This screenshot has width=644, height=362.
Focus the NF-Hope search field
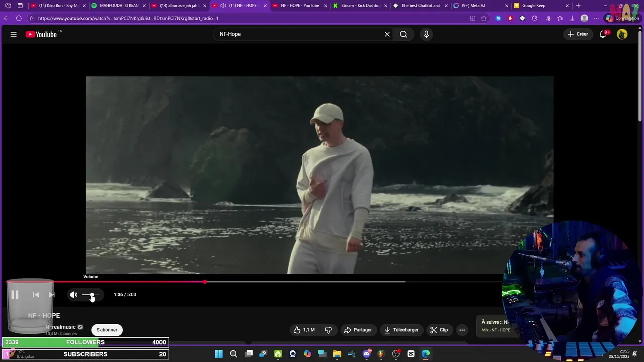pyautogui.click(x=299, y=34)
